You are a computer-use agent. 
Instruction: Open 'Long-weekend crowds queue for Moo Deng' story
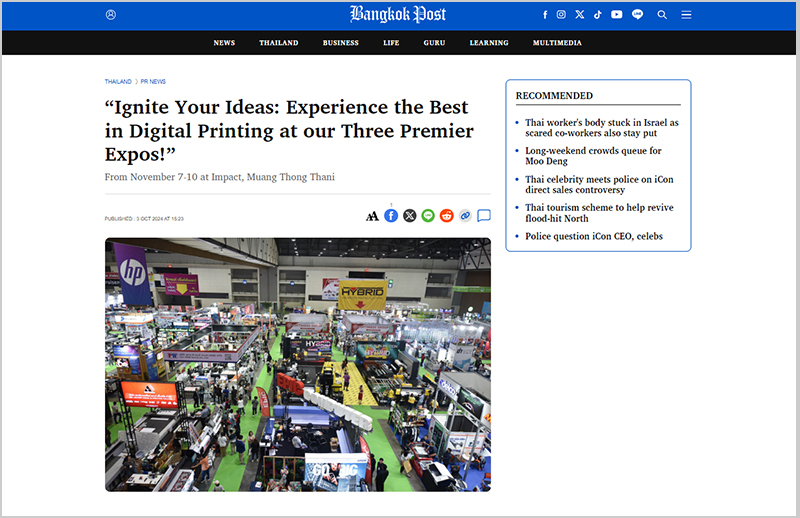pyautogui.click(x=593, y=156)
